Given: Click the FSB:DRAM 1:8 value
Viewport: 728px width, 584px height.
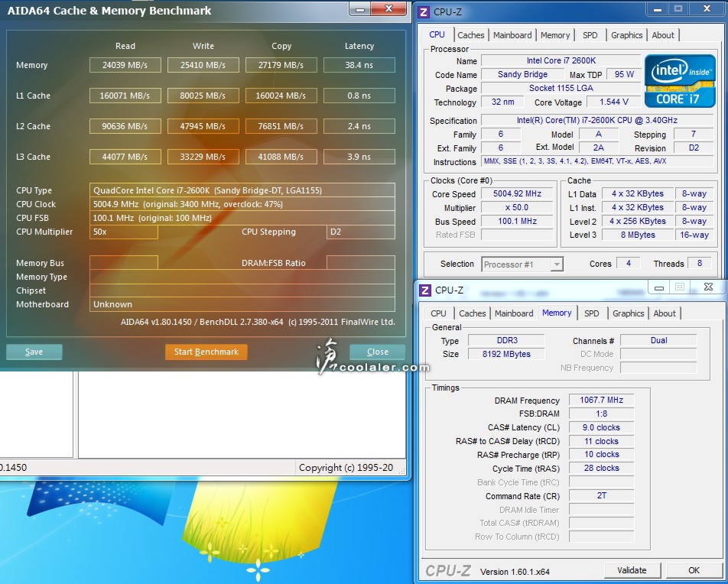Looking at the screenshot, I should coord(601,414).
